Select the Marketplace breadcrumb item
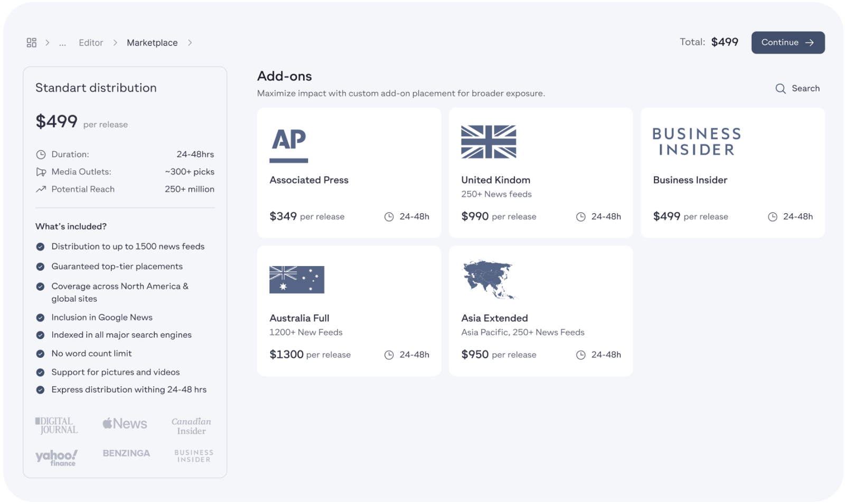The width and height of the screenshot is (845, 504). 152,43
